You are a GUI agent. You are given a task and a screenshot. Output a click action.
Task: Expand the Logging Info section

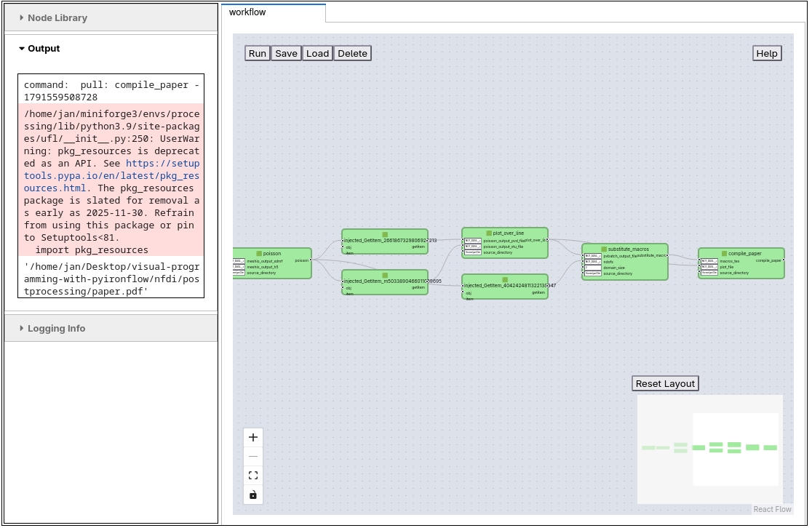111,329
